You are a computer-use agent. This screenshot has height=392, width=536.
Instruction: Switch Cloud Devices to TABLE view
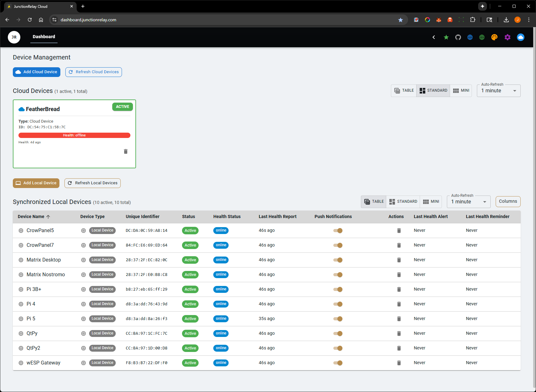point(404,91)
